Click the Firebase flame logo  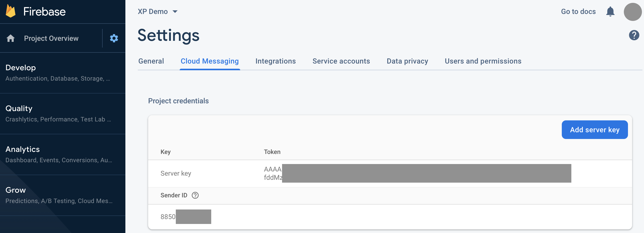click(x=11, y=11)
